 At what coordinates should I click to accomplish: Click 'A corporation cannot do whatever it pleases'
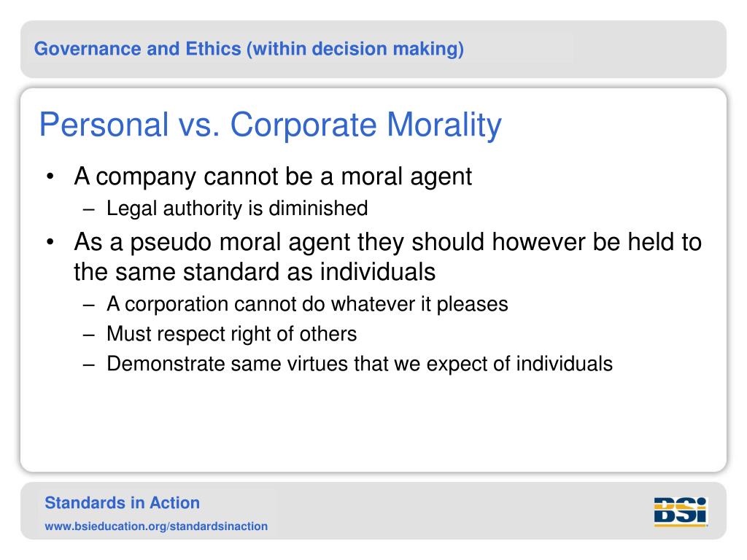click(x=307, y=304)
